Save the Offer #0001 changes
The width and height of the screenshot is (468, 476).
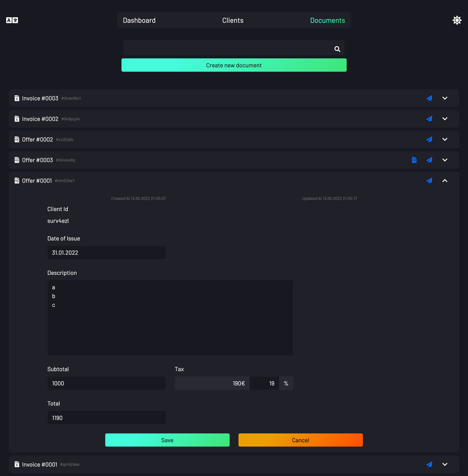click(167, 440)
